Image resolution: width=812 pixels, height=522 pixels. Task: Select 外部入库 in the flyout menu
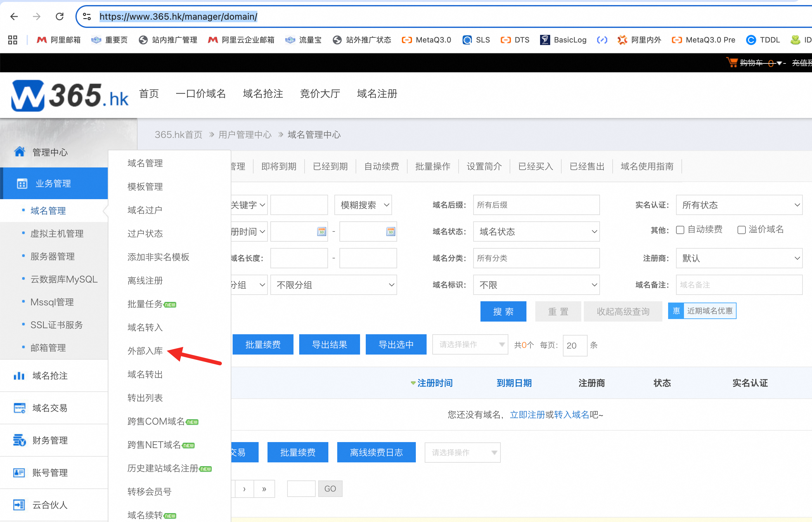(145, 351)
